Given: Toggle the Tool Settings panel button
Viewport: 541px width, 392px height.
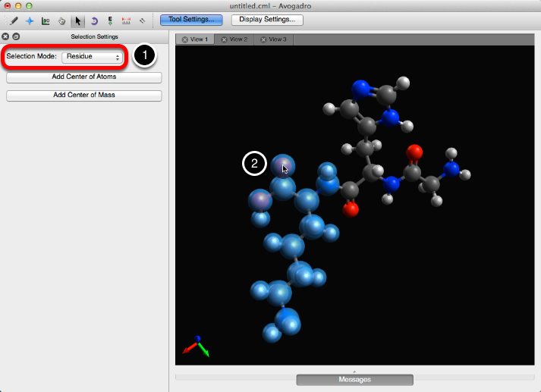Looking at the screenshot, I should (x=190, y=20).
